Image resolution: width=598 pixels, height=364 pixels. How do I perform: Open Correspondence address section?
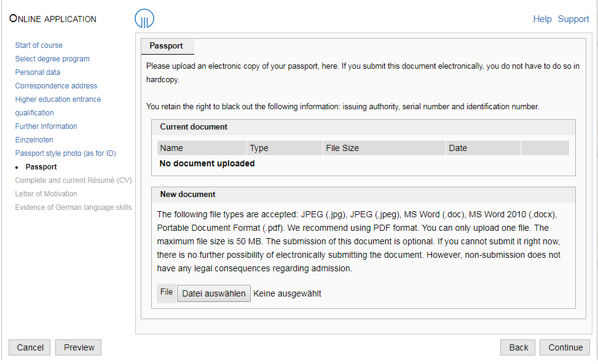pyautogui.click(x=56, y=86)
